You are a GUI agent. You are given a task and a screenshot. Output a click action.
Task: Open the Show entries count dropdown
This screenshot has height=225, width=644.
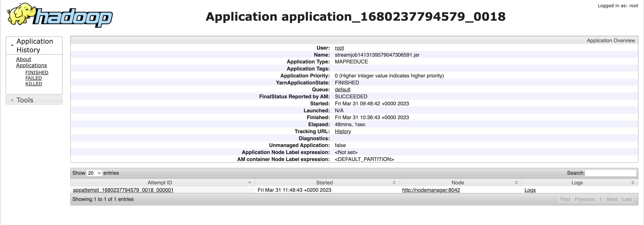(x=94, y=173)
